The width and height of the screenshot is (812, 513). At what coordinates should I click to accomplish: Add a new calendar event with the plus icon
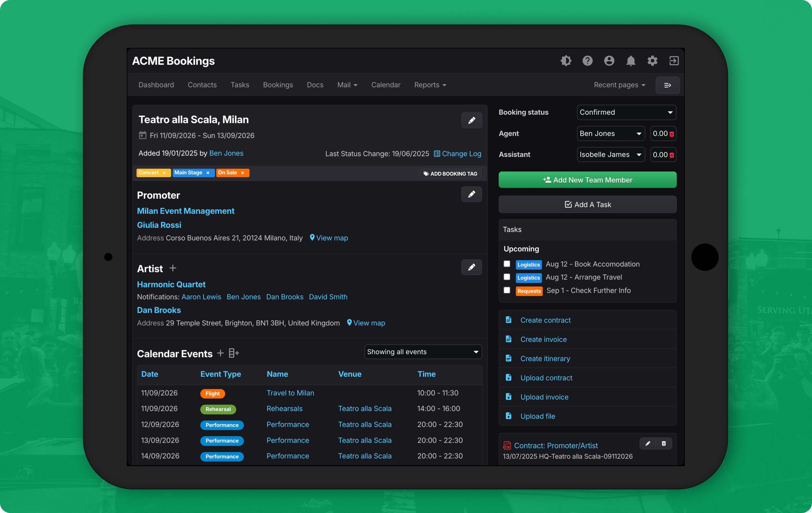pos(220,353)
